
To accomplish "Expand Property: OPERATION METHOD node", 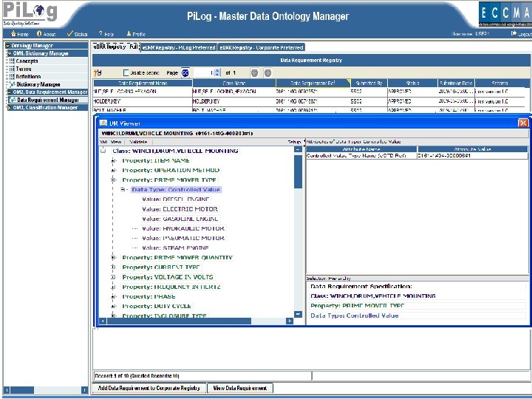I will tap(113, 170).
